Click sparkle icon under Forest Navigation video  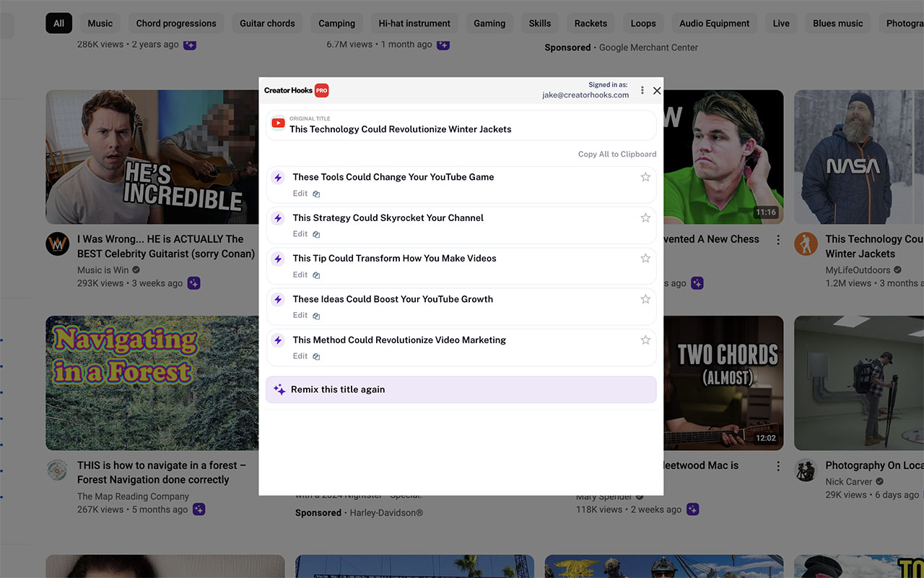pyautogui.click(x=199, y=509)
